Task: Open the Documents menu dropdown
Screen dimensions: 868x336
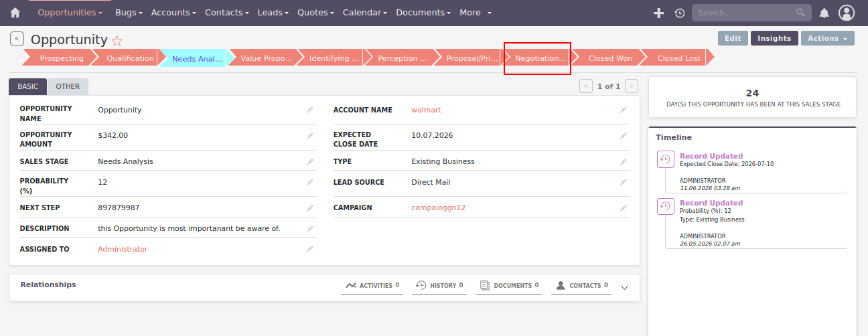Action: [x=423, y=13]
